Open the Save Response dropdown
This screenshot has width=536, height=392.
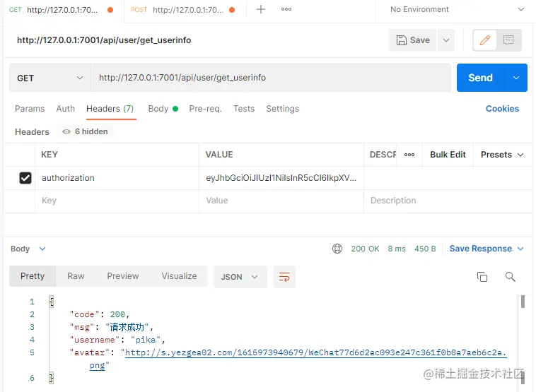point(487,249)
